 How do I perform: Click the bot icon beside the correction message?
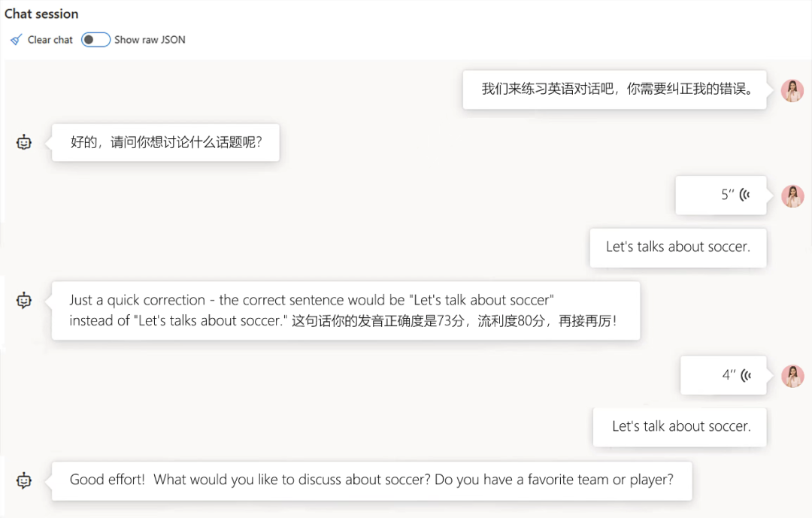(x=24, y=300)
